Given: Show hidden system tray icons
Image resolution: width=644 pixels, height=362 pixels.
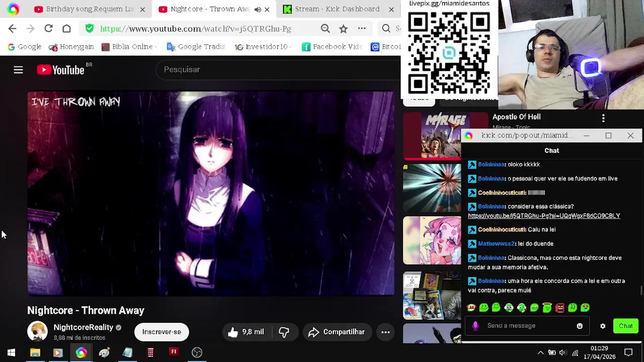Looking at the screenshot, I should tap(540, 352).
